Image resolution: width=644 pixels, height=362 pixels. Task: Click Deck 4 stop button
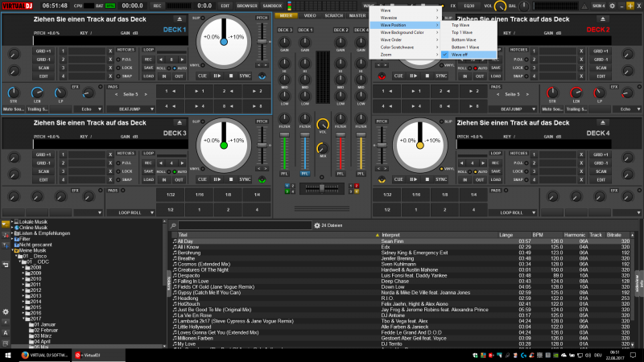click(427, 179)
